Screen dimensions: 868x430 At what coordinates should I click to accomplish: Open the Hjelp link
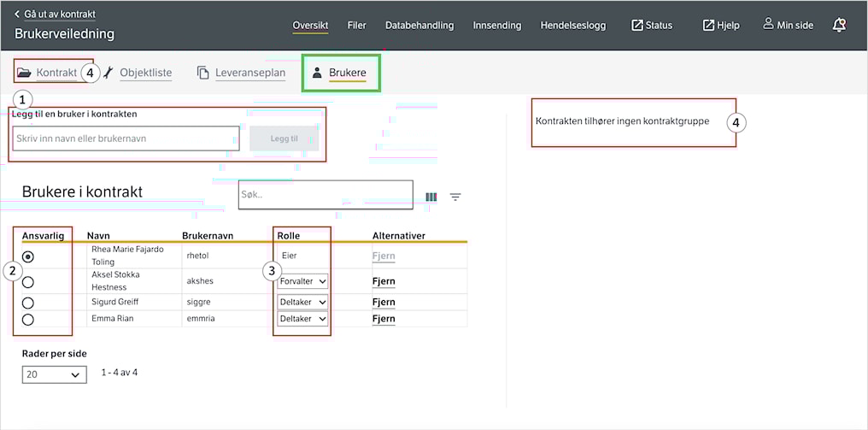coord(728,25)
